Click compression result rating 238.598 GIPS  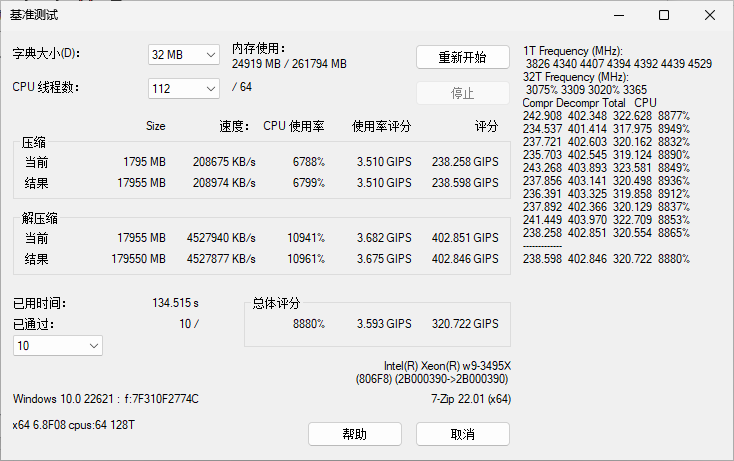click(x=465, y=183)
